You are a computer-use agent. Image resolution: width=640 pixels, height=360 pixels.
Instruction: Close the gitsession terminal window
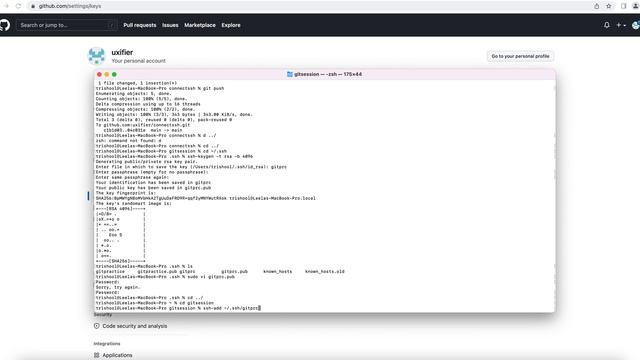[99, 74]
